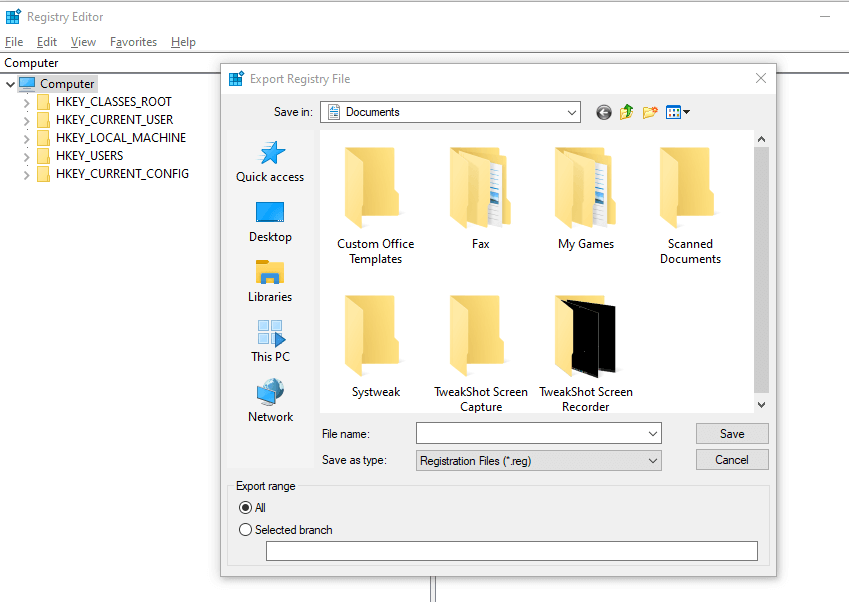This screenshot has width=849, height=602.
Task: Go up one folder level
Action: [627, 112]
